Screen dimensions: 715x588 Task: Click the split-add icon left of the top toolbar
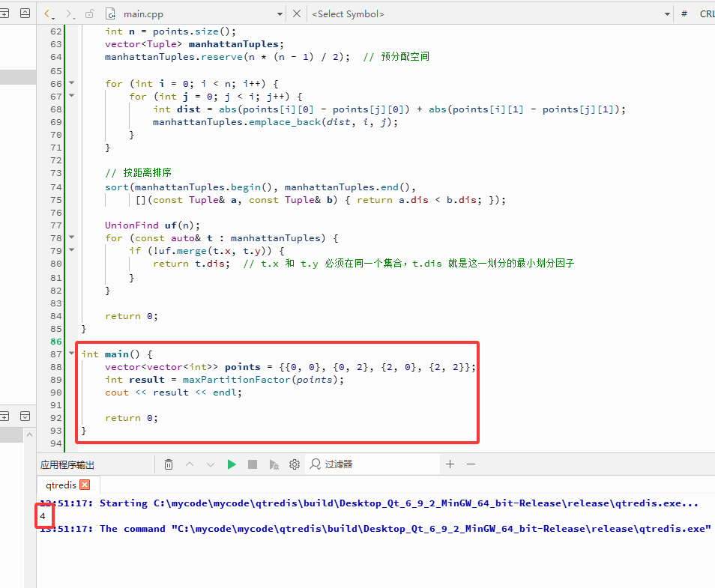pyautogui.click(x=4, y=13)
